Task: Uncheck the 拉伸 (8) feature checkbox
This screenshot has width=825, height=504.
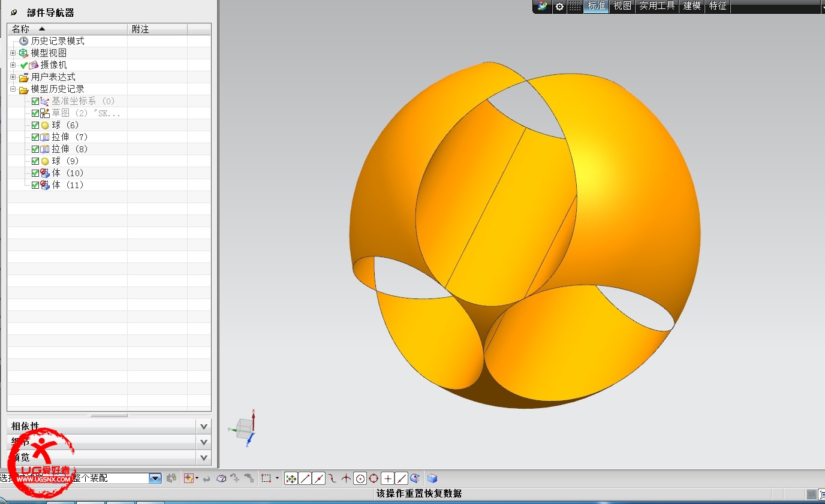Action: (35, 149)
